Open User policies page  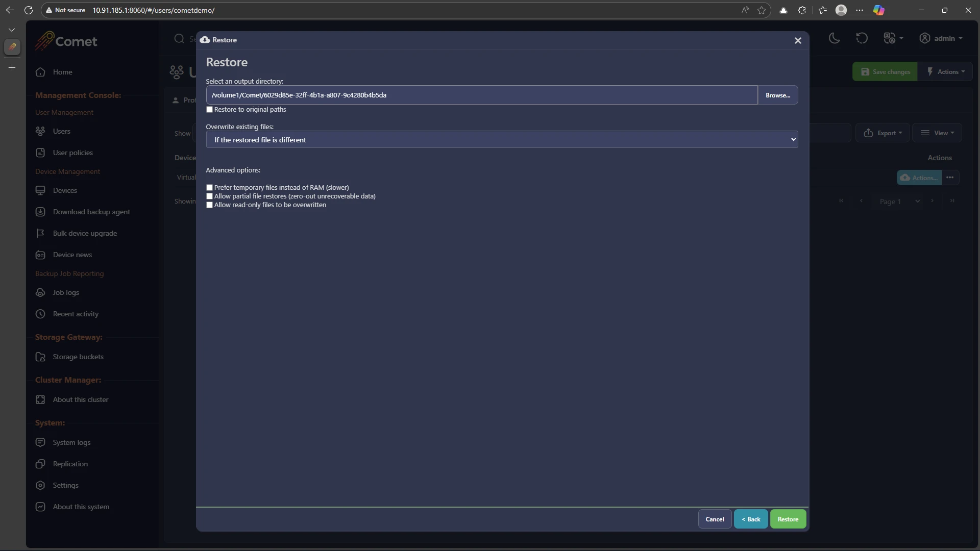(x=72, y=153)
